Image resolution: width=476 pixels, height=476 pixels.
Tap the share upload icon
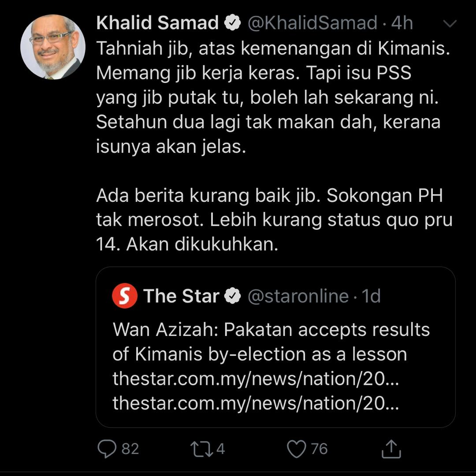pyautogui.click(x=391, y=449)
